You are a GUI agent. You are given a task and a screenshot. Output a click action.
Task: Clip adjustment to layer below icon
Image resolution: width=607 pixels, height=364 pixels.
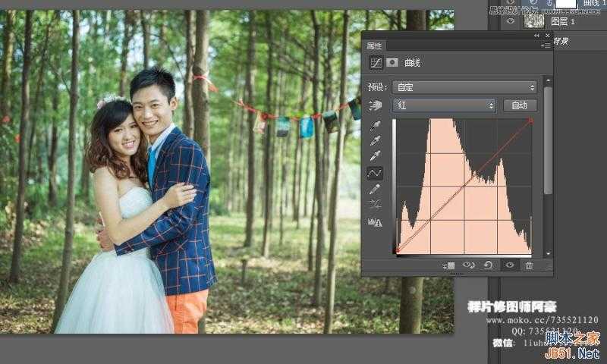tap(449, 265)
